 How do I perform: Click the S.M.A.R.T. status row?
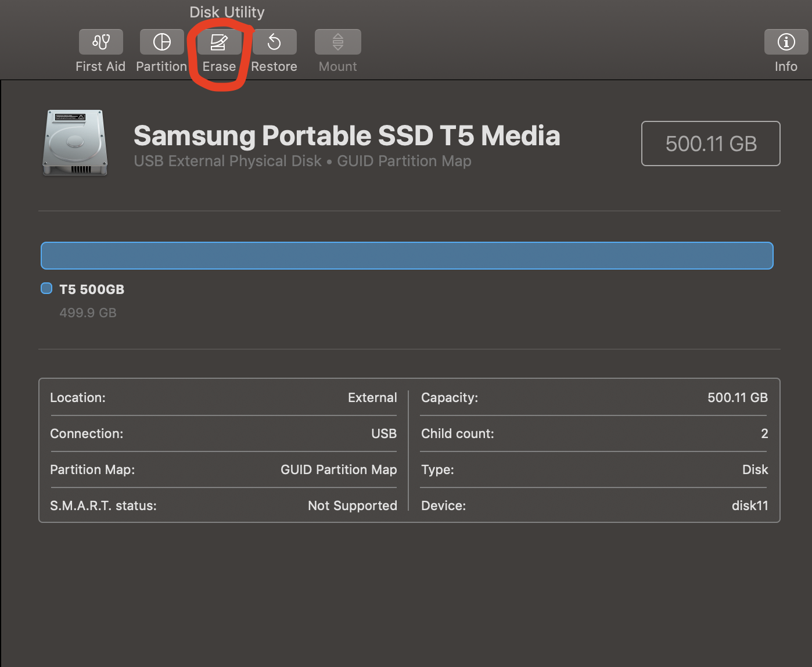click(224, 505)
